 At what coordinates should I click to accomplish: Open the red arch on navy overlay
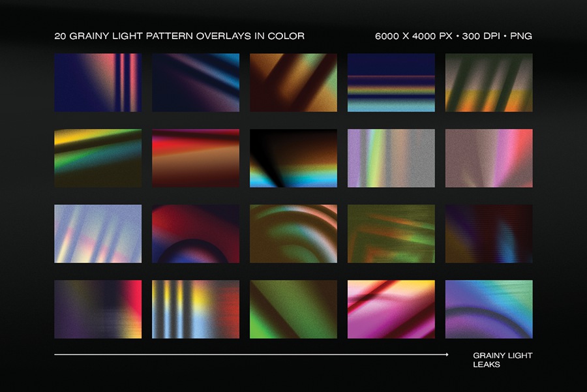196,234
